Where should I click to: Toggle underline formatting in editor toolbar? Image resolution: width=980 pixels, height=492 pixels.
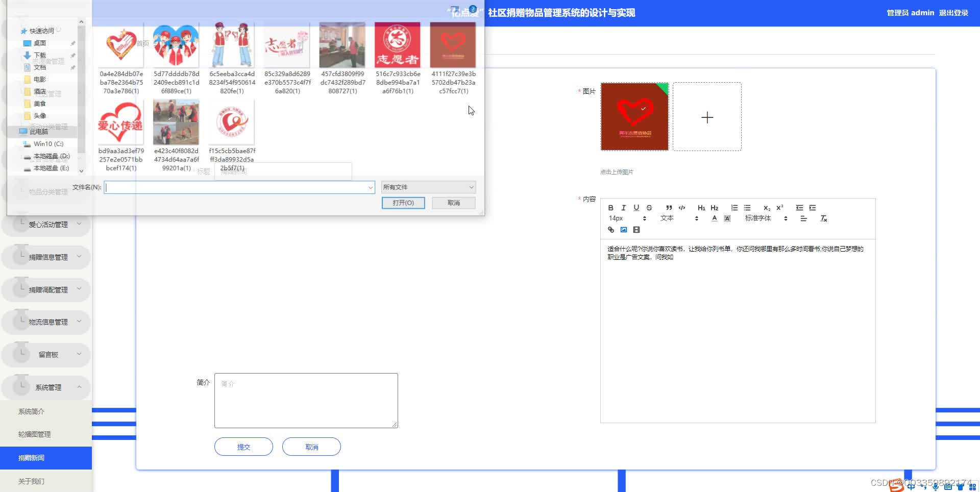click(636, 208)
